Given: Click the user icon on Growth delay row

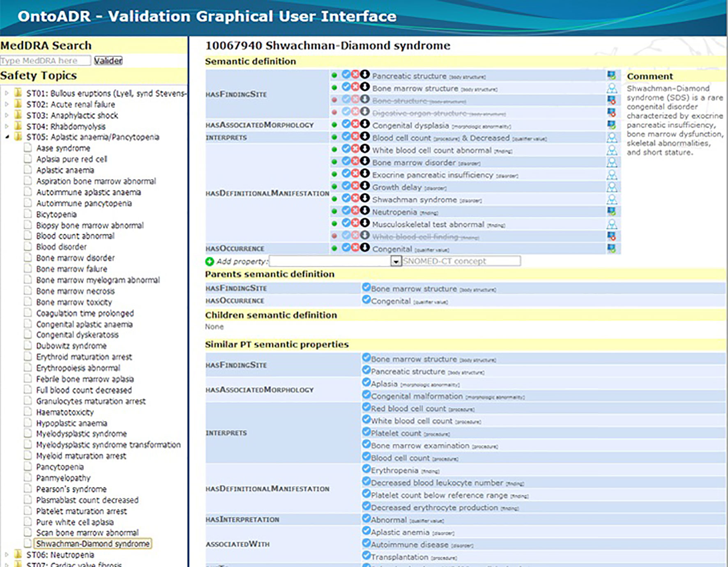Looking at the screenshot, I should click(612, 187).
